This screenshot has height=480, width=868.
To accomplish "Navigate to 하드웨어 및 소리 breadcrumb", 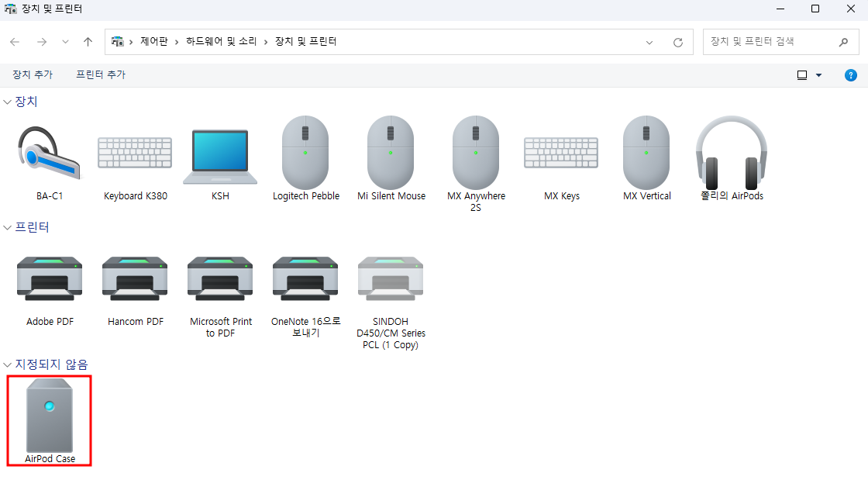I will pyautogui.click(x=222, y=42).
